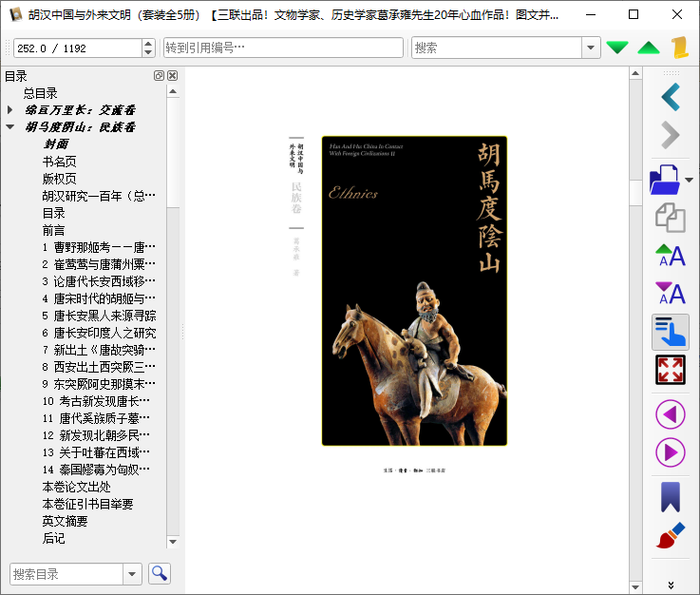Click the green up arrow to find previous
700x595 pixels.
pyautogui.click(x=649, y=48)
